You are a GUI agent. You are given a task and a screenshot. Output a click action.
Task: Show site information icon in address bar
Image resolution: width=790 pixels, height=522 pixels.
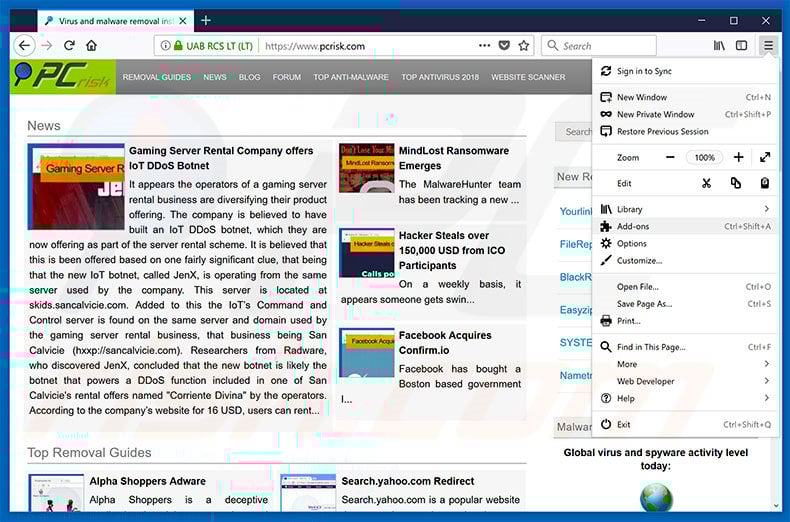pos(165,46)
